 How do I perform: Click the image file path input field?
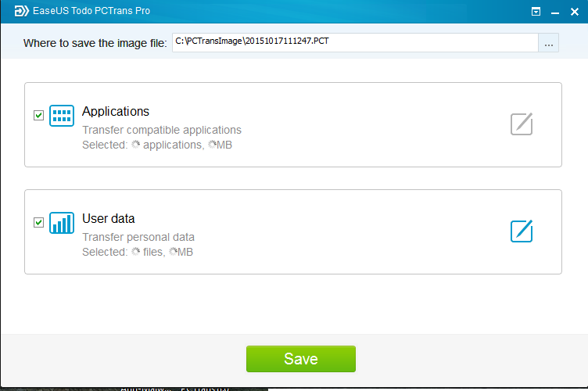355,43
